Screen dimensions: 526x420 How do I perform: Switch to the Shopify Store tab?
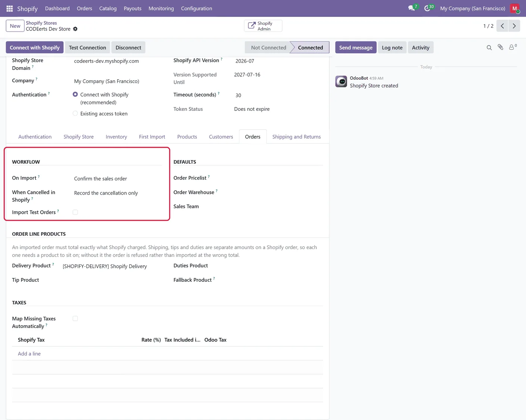click(79, 137)
